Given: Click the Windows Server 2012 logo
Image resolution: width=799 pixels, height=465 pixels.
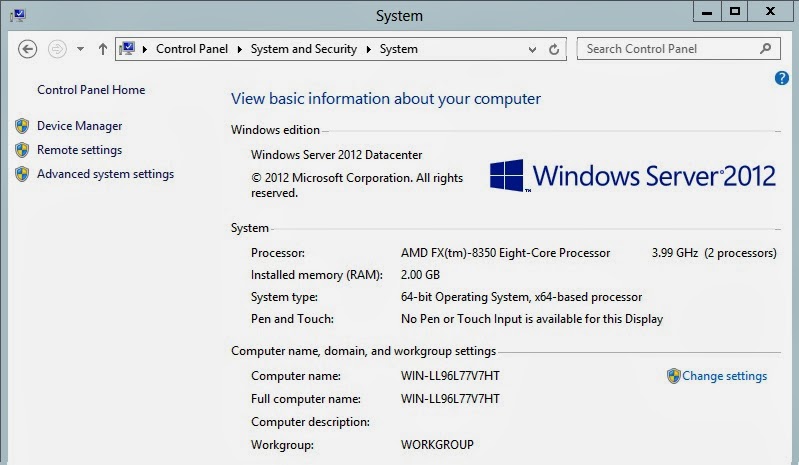Looking at the screenshot, I should (632, 176).
